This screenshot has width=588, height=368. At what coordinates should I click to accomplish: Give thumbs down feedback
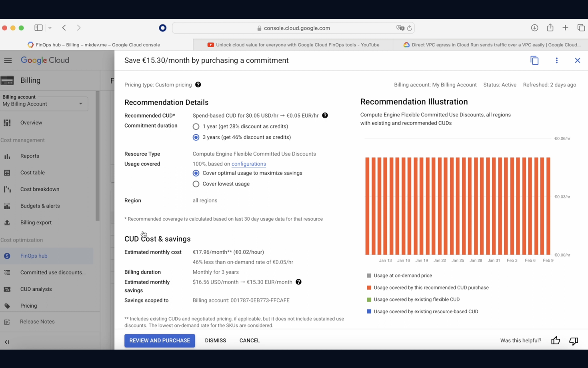click(574, 341)
